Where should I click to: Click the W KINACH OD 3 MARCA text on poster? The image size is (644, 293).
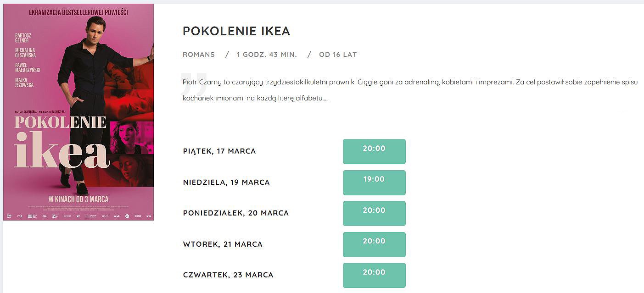point(78,199)
